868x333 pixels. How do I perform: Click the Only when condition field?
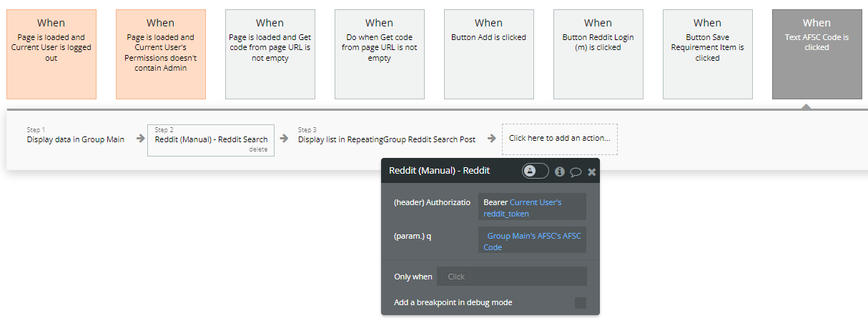(x=511, y=277)
